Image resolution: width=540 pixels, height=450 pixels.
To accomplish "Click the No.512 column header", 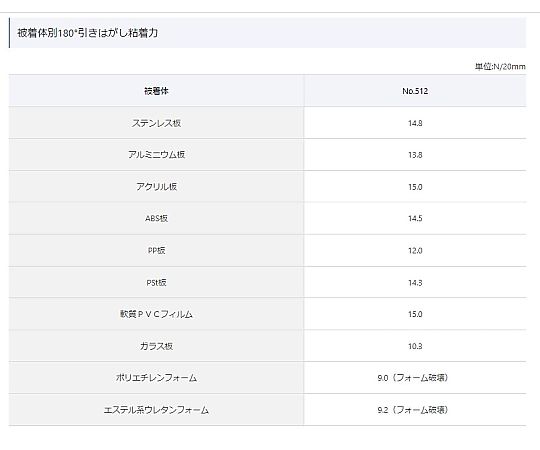I will pos(415,91).
